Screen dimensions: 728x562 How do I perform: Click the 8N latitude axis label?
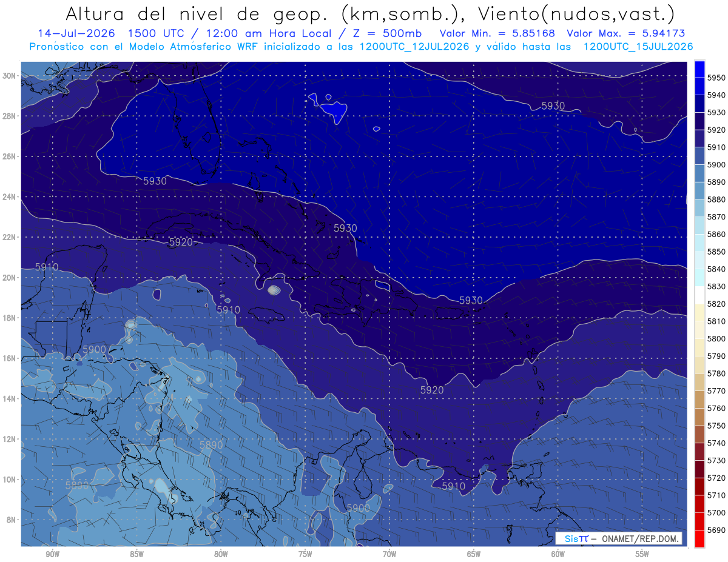pos(11,520)
